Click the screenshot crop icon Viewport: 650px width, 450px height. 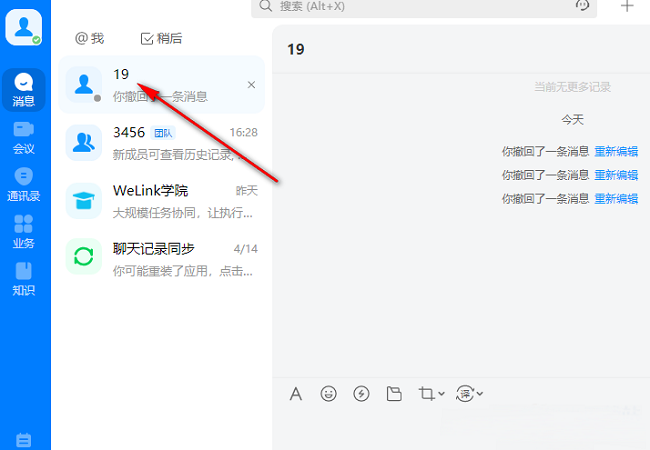(427, 394)
